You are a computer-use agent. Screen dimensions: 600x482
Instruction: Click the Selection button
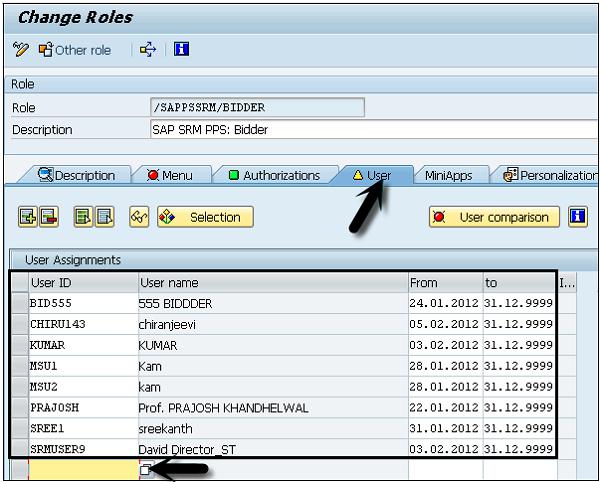click(x=205, y=217)
